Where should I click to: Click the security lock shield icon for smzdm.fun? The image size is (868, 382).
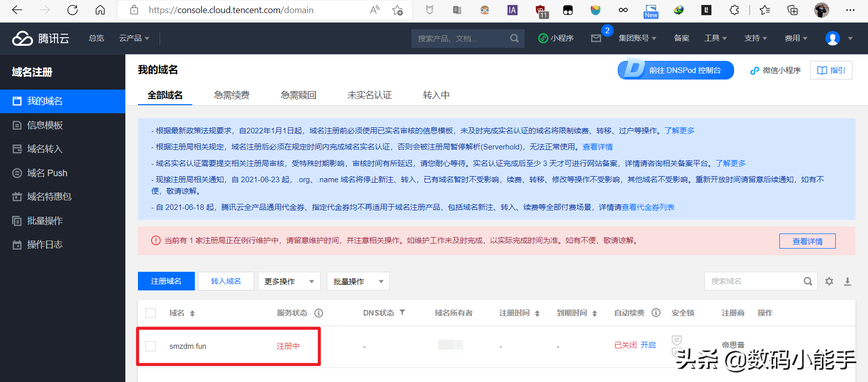pyautogui.click(x=677, y=341)
